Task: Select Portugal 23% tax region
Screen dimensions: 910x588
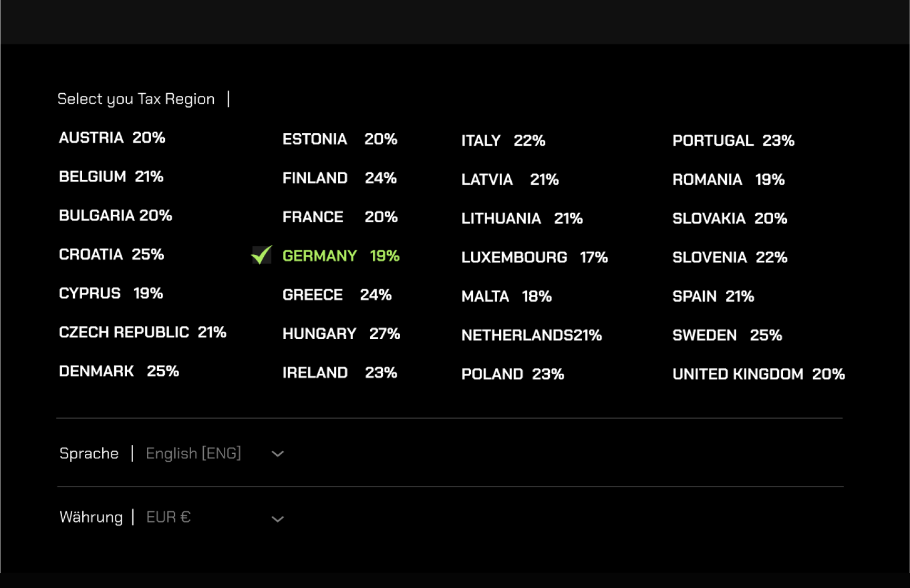Action: (733, 141)
